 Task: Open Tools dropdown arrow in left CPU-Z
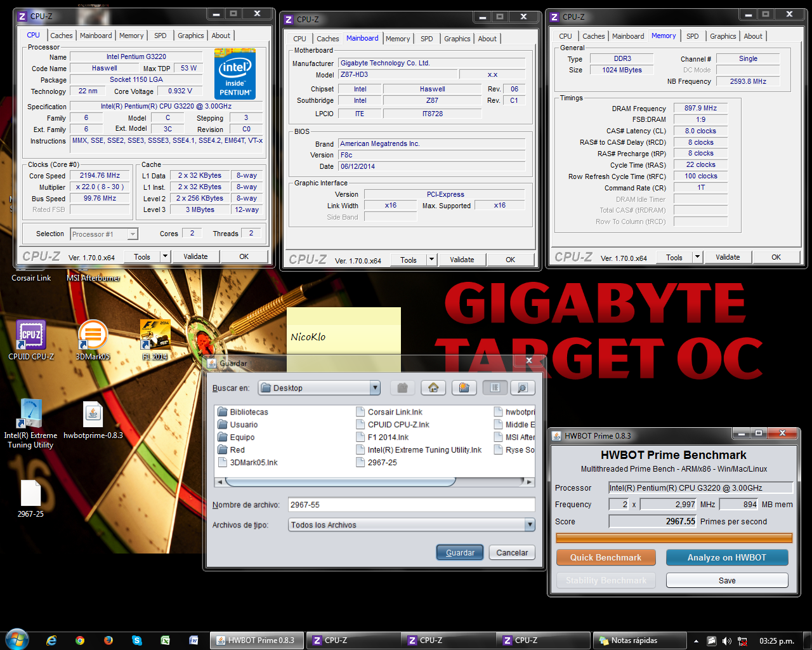click(x=165, y=256)
